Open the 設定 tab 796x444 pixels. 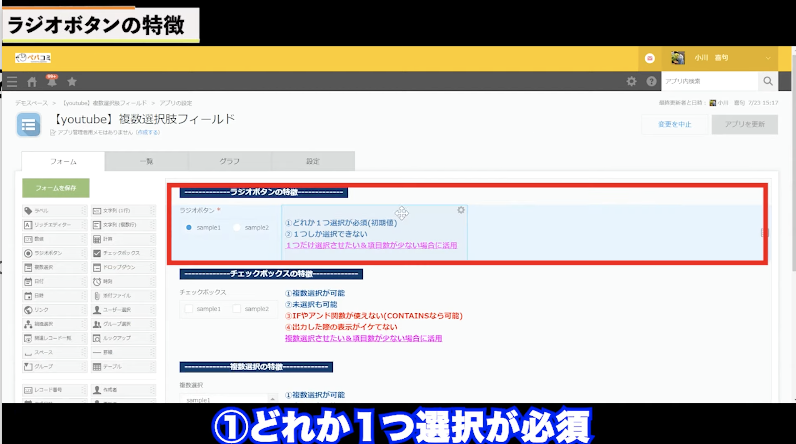313,161
